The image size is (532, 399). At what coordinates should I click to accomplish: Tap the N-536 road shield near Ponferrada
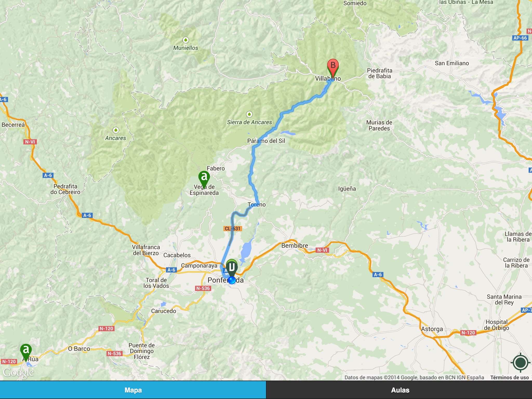[203, 288]
